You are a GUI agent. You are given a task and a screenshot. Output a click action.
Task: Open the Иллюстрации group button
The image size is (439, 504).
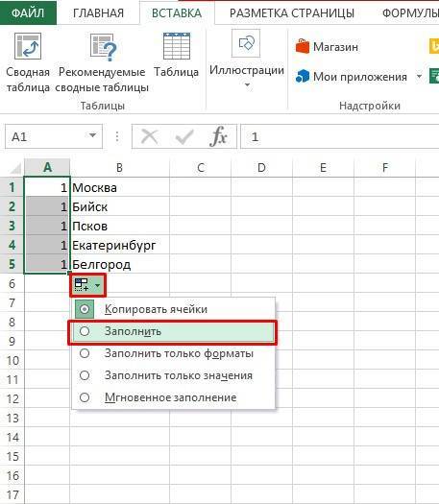tap(246, 60)
